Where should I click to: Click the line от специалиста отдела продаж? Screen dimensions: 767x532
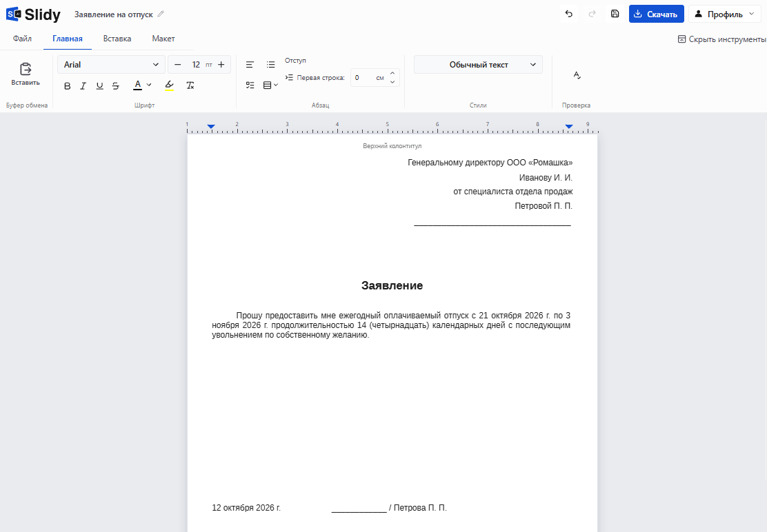(x=512, y=192)
